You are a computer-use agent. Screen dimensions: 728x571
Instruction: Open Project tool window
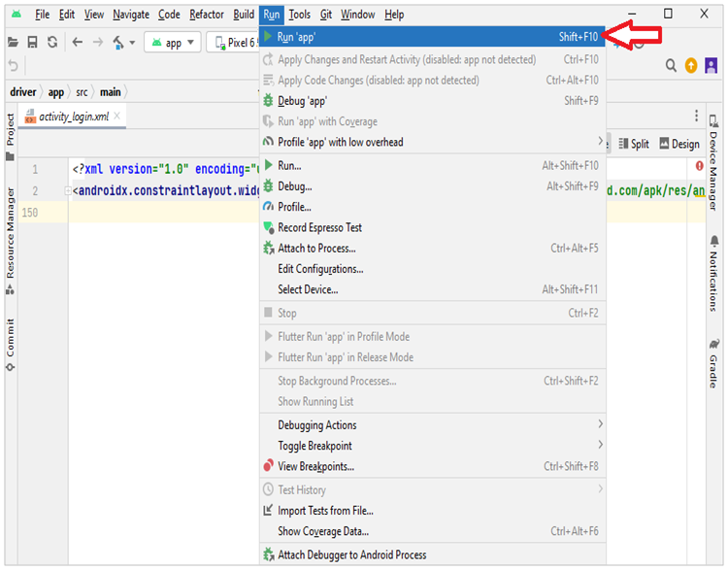pos(11,137)
